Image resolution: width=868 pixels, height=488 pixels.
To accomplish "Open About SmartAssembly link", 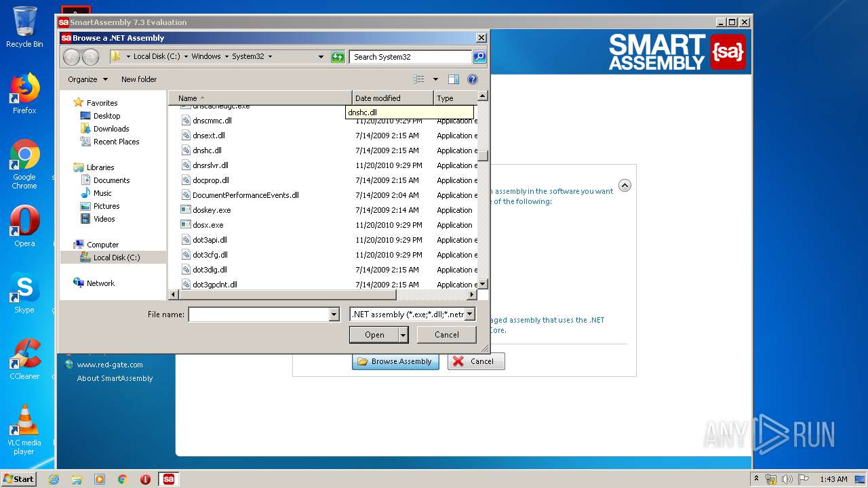I will 115,378.
